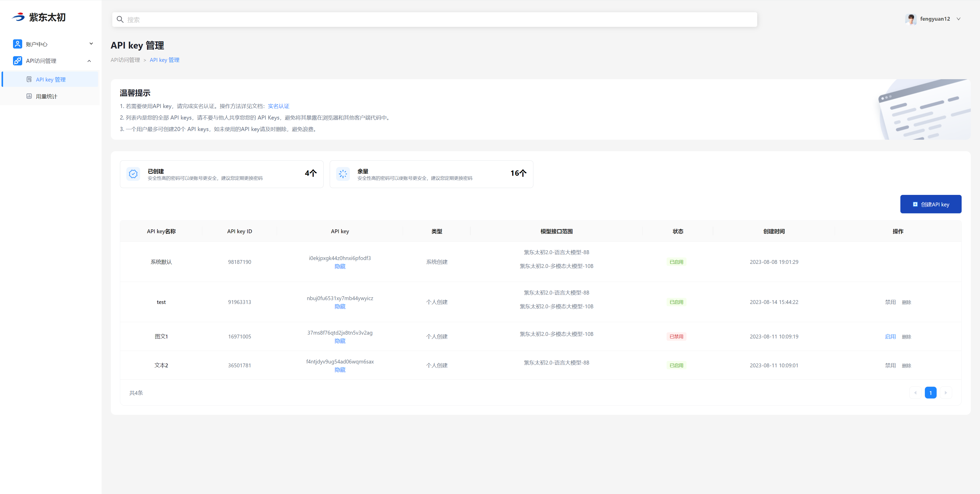980x494 pixels.
Task: Click API访问管理 in the breadcrumb
Action: coord(125,60)
